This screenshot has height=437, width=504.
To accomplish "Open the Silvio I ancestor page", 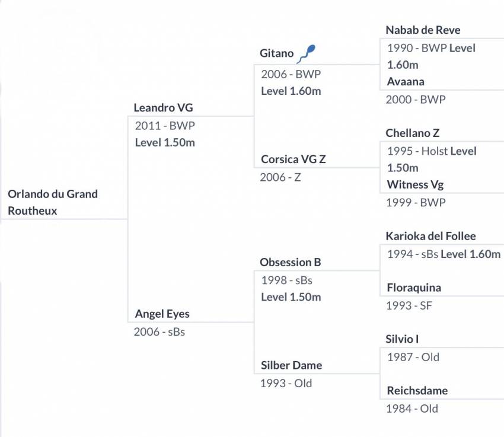I will coord(402,339).
